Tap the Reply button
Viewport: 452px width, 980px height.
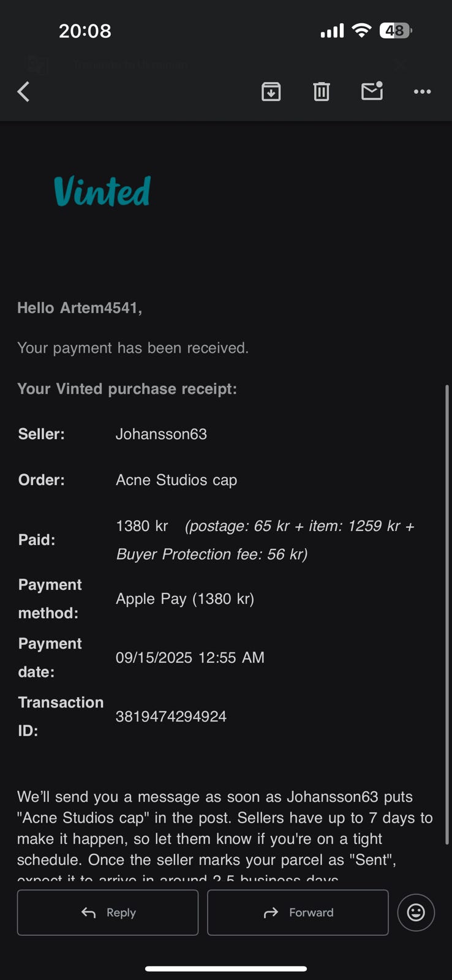pyautogui.click(x=108, y=913)
